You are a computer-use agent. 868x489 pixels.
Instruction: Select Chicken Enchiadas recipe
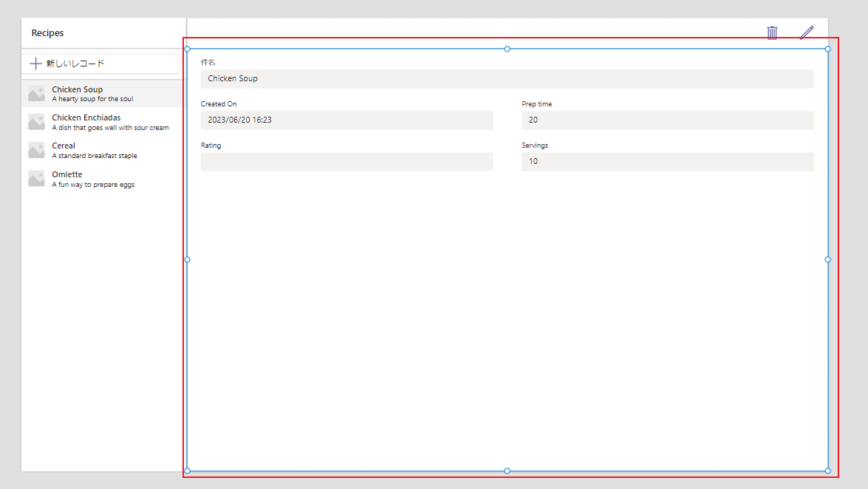tap(102, 122)
